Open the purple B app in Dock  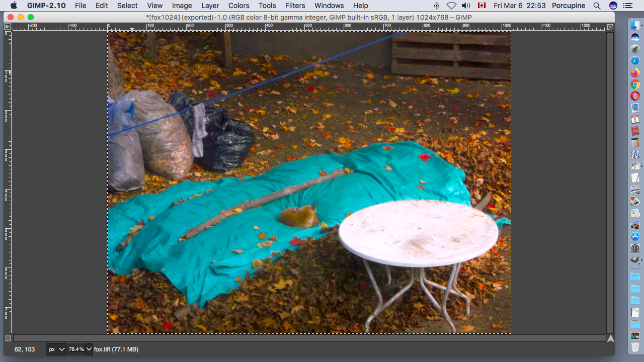coord(635,154)
